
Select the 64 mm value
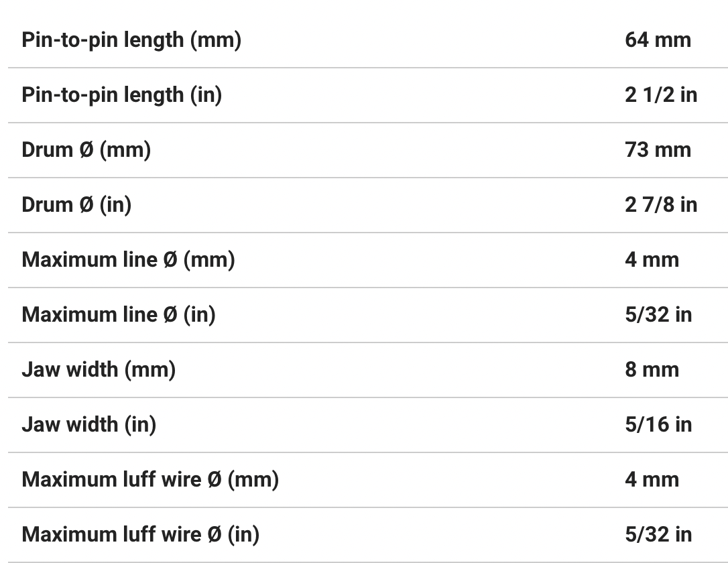tap(658, 40)
